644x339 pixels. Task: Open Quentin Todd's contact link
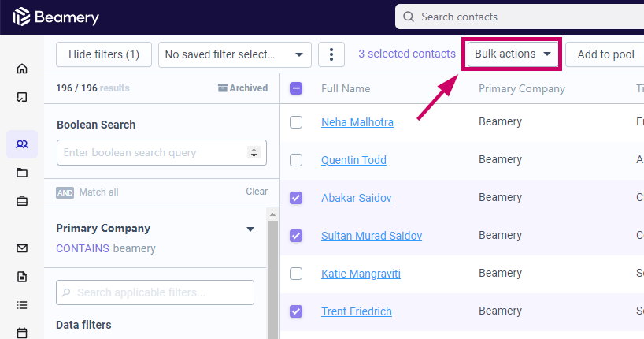(353, 160)
